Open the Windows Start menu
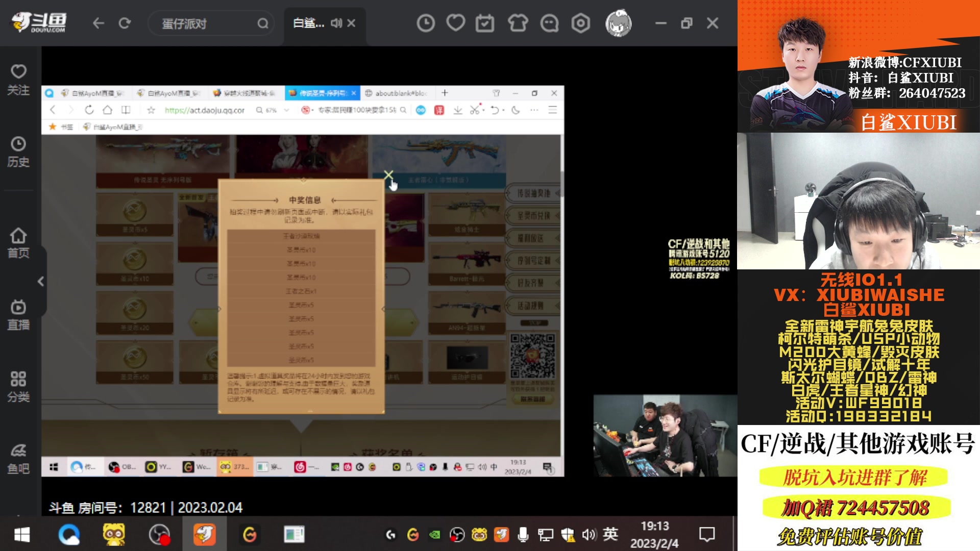This screenshot has height=551, width=980. [x=22, y=534]
